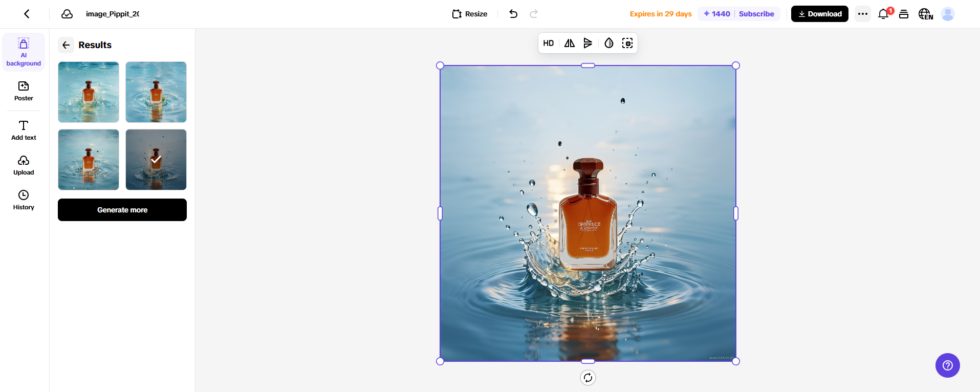Click the top edge handle of image
The height and width of the screenshot is (392, 980).
pyautogui.click(x=588, y=66)
